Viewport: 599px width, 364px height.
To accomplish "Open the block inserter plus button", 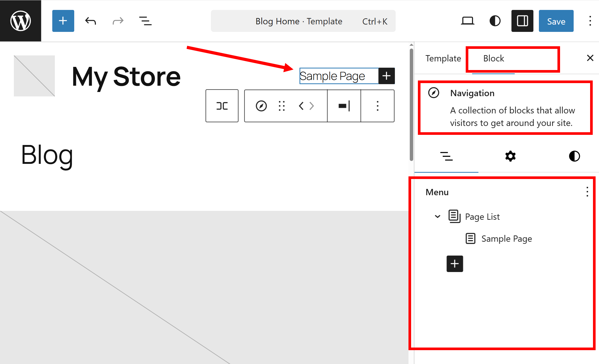I will point(63,21).
